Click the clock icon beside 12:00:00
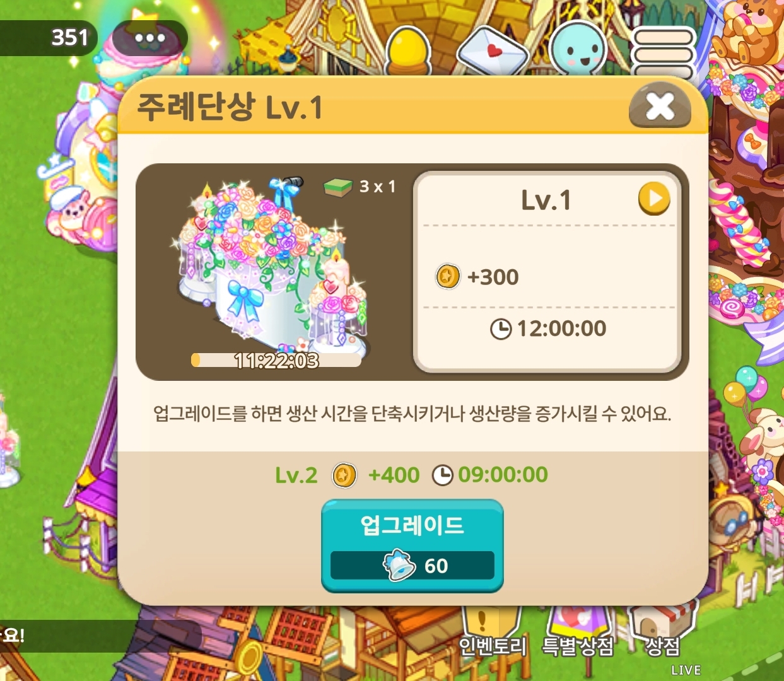The image size is (784, 681). [501, 329]
